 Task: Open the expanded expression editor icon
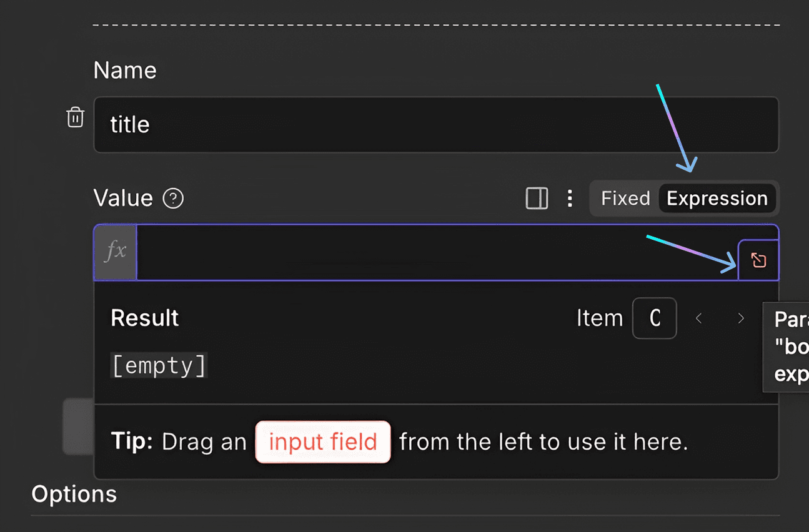(758, 260)
